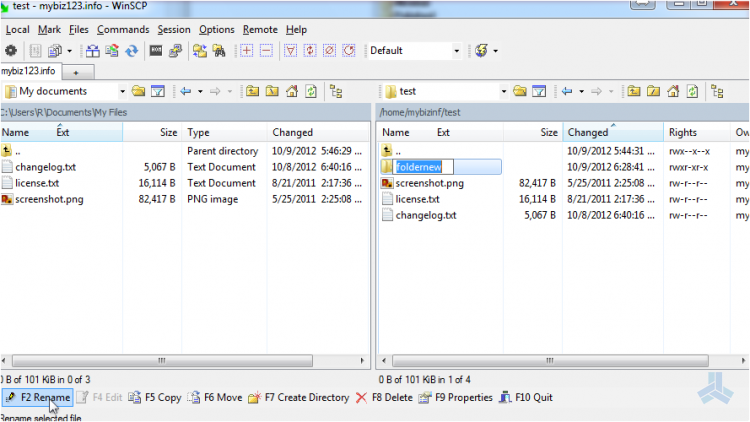Click the foldernew rename text field
This screenshot has width=750, height=422.
423,167
